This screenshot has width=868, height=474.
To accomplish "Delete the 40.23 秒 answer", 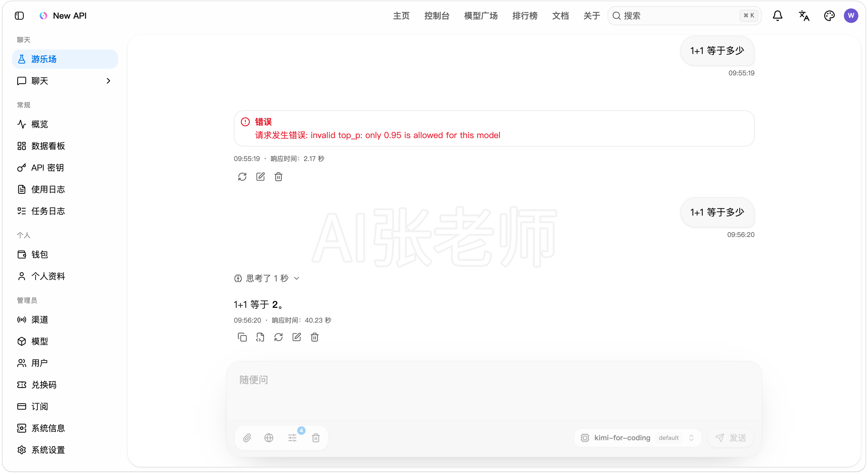I will pyautogui.click(x=314, y=337).
